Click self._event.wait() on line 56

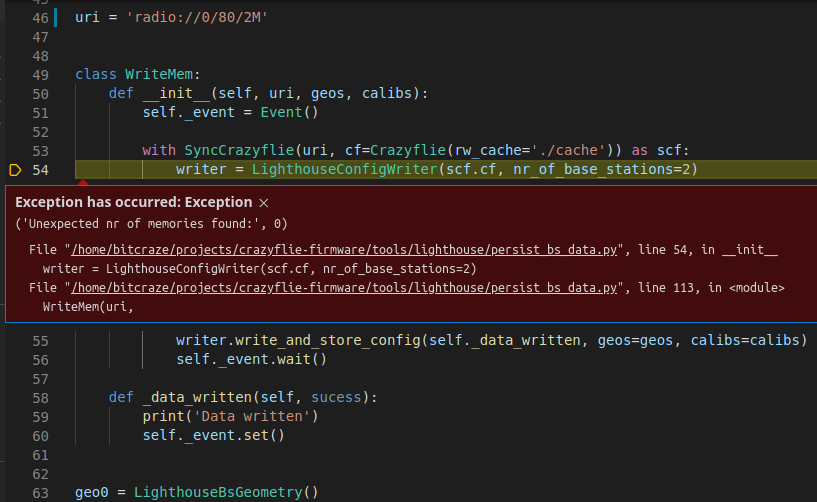pos(251,359)
